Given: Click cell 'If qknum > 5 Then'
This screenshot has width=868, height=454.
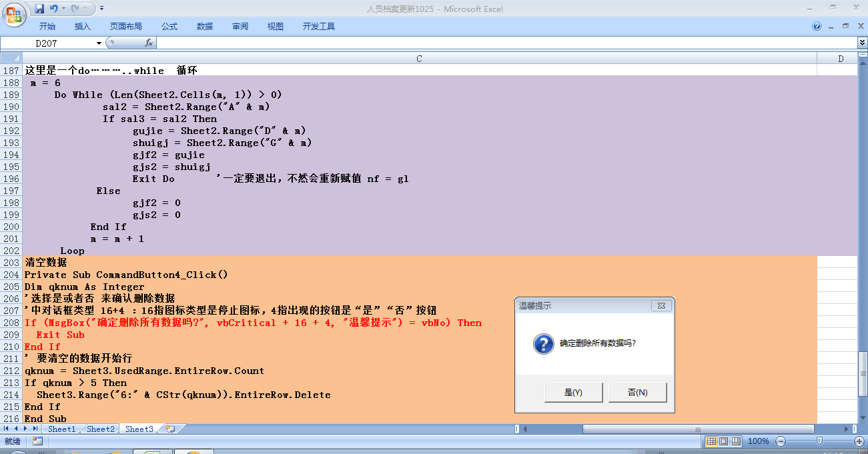Looking at the screenshot, I should [420, 383].
